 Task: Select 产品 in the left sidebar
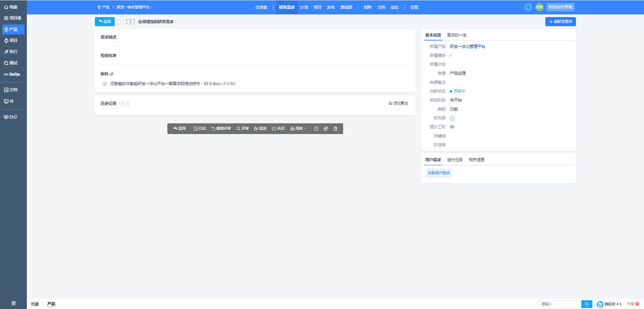pyautogui.click(x=13, y=29)
